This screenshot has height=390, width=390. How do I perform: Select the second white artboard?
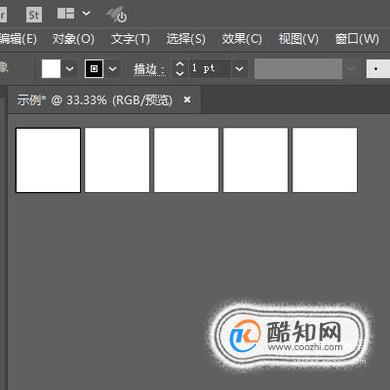117,160
